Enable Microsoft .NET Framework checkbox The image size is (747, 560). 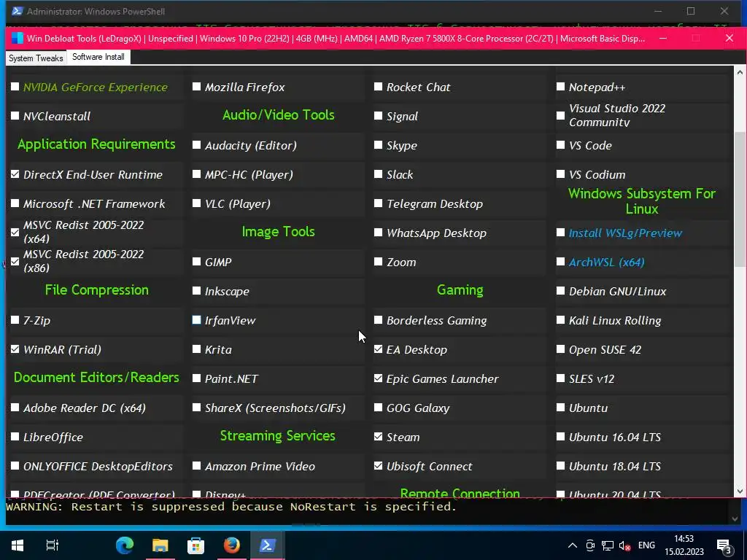[x=15, y=203]
